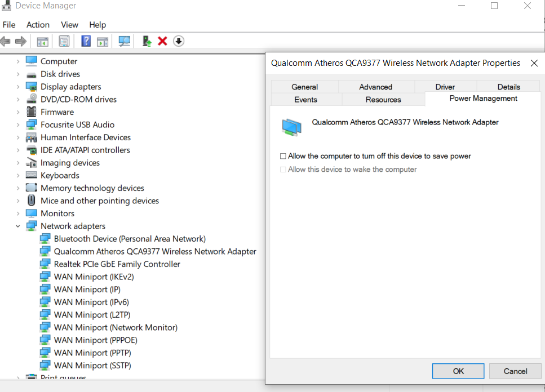Click the Disk drives icon

[x=32, y=74]
